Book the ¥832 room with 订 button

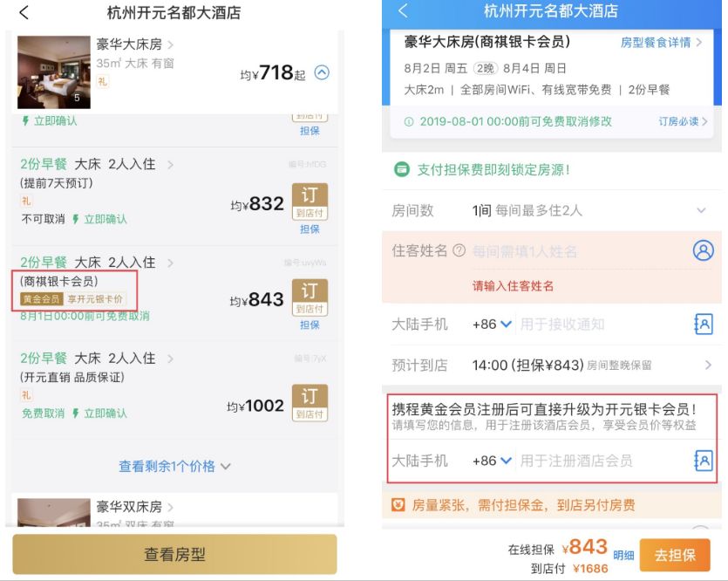point(310,202)
